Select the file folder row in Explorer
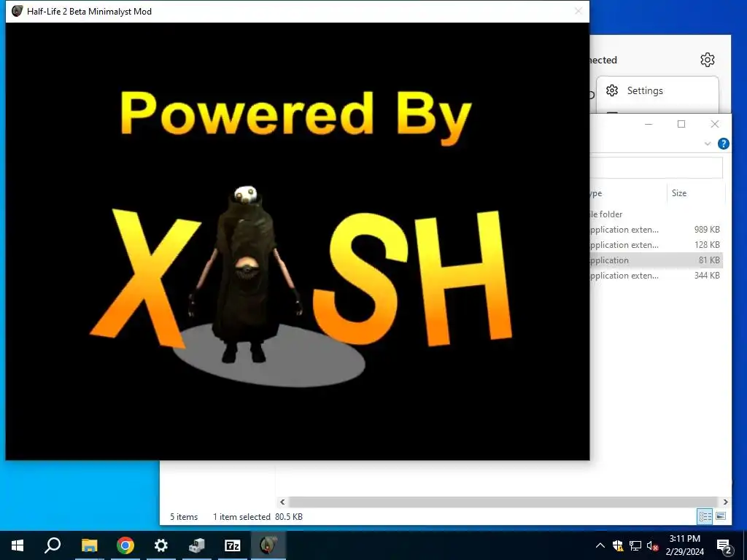747x560 pixels. pos(656,214)
